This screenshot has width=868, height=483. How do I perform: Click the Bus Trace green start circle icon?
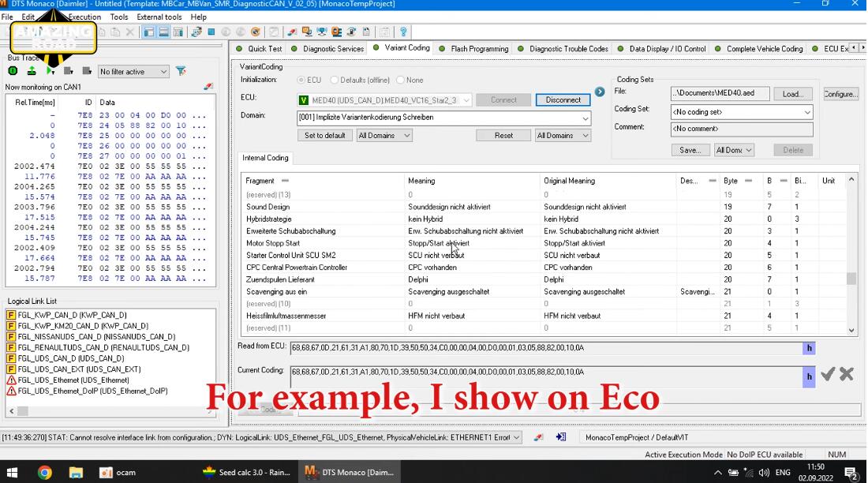[13, 71]
